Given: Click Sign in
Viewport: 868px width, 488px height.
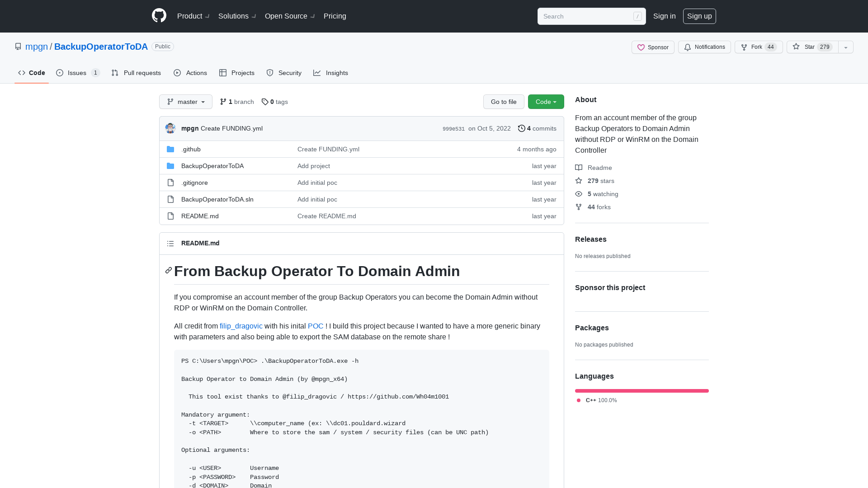Looking at the screenshot, I should tap(665, 16).
